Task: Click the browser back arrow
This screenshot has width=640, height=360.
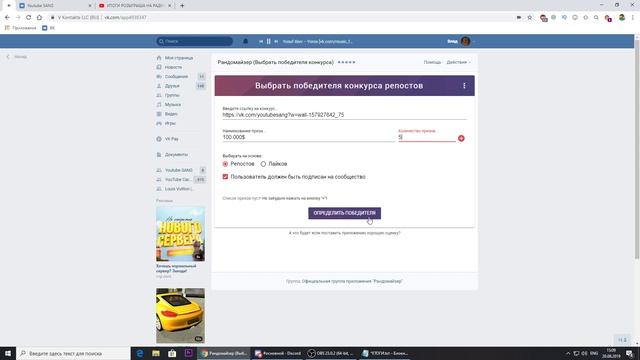Action: pos(7,18)
